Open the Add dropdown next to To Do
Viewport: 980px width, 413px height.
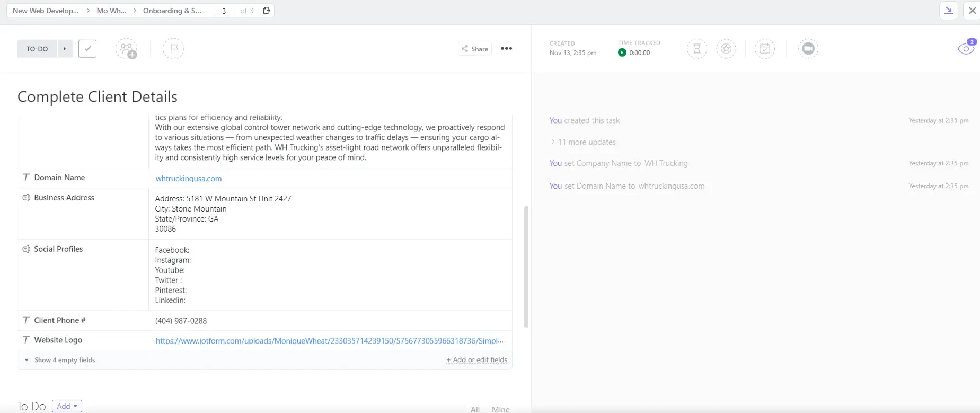coord(67,406)
